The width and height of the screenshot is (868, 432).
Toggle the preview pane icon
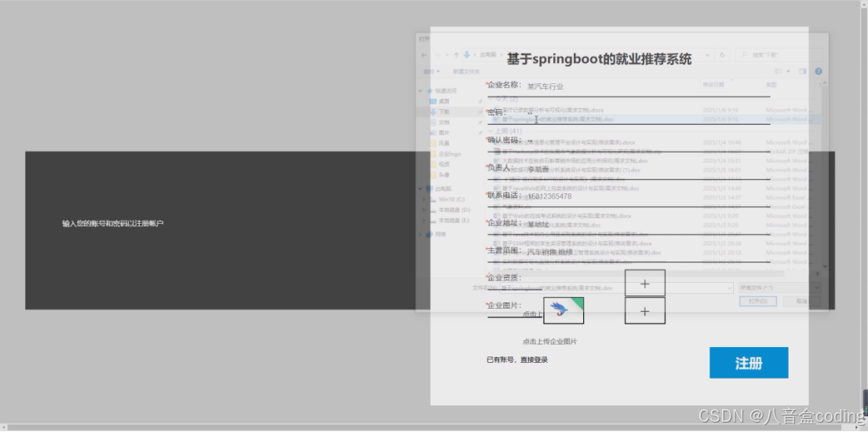803,71
